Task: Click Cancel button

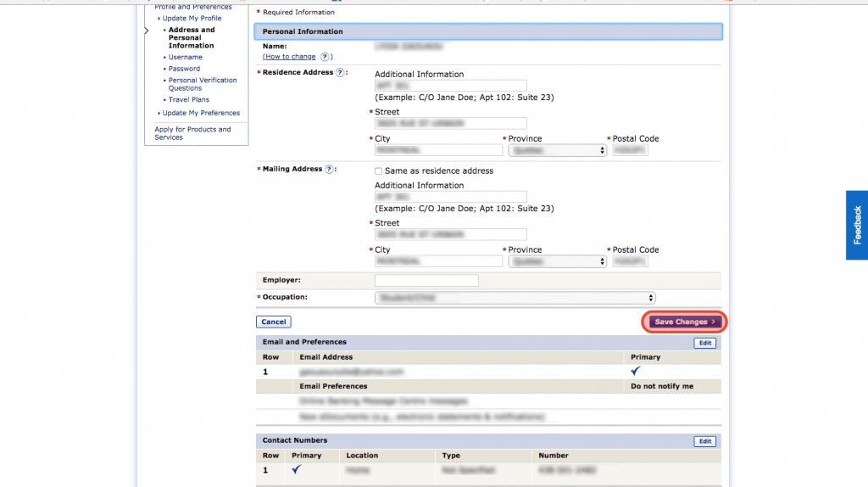Action: (274, 322)
